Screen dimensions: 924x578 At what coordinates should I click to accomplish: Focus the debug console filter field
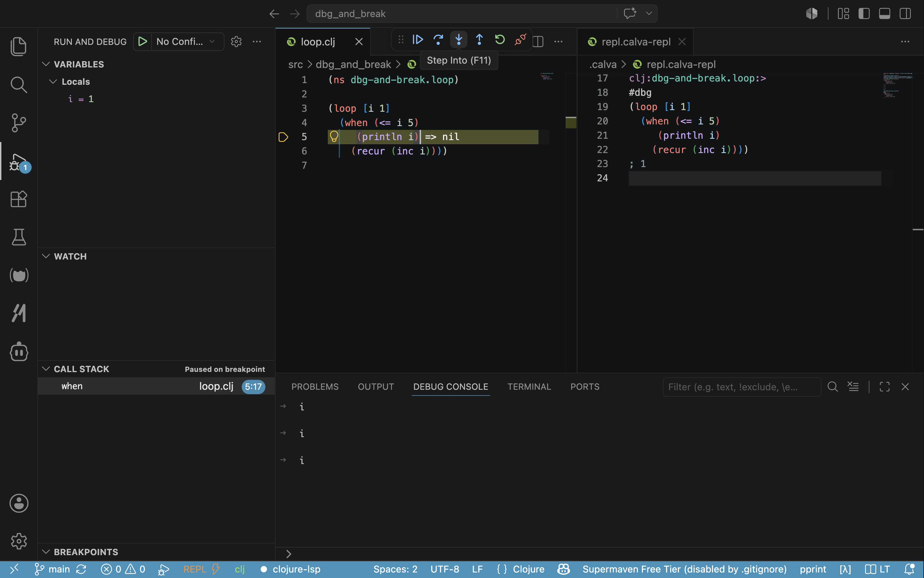[x=741, y=387]
